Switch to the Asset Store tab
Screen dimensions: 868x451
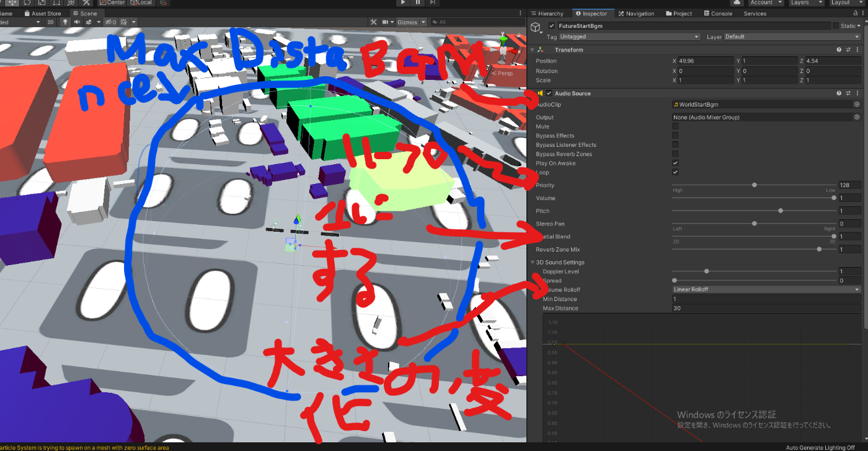coord(42,13)
